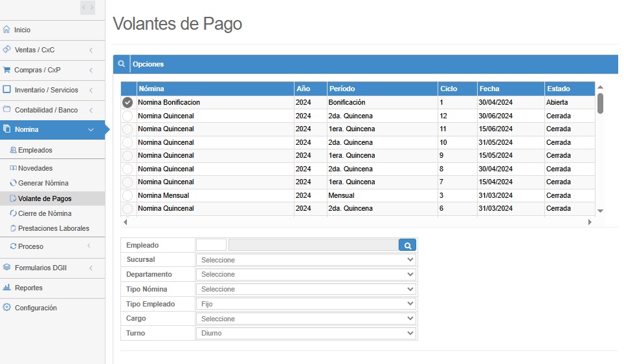Select radio for Nomina Quincenal ciclo 12
The width and height of the screenshot is (624, 364).
(x=128, y=116)
